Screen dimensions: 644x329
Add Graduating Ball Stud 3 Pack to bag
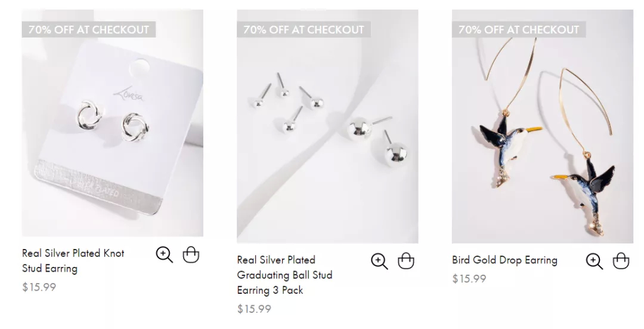point(406,261)
